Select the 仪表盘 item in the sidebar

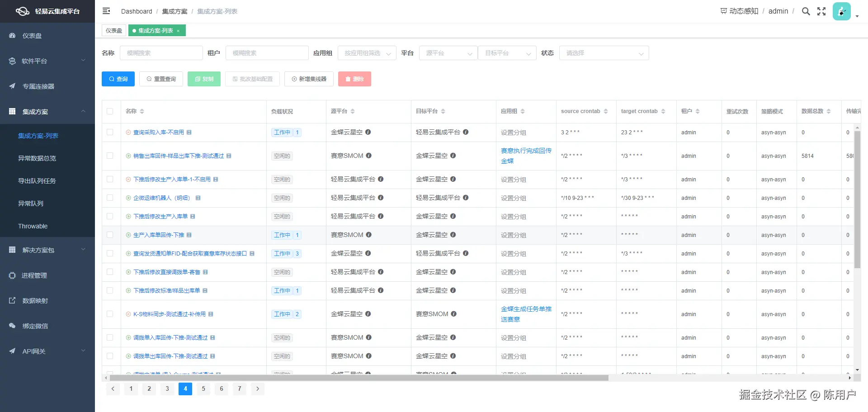31,36
